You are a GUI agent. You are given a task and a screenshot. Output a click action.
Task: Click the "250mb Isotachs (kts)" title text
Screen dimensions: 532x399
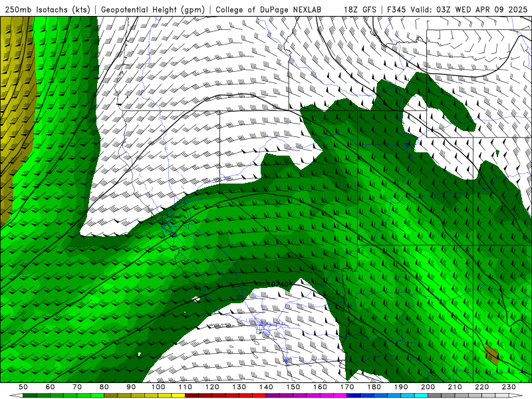click(x=47, y=9)
